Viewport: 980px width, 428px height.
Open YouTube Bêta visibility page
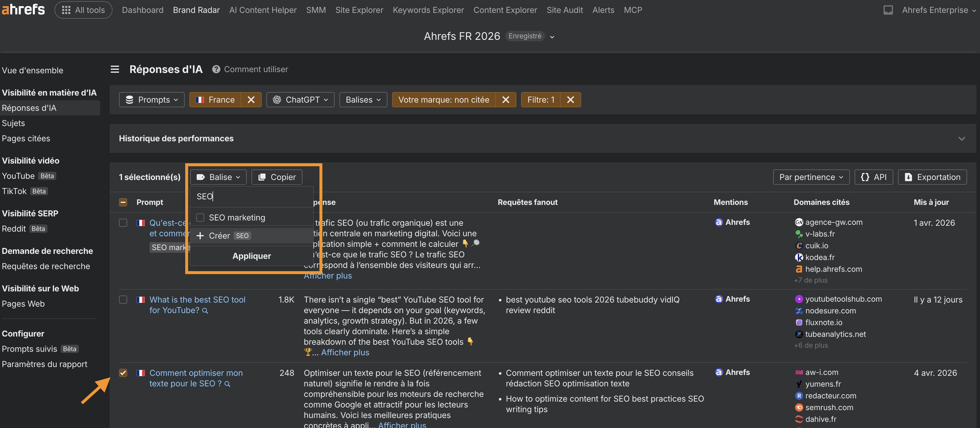click(29, 176)
